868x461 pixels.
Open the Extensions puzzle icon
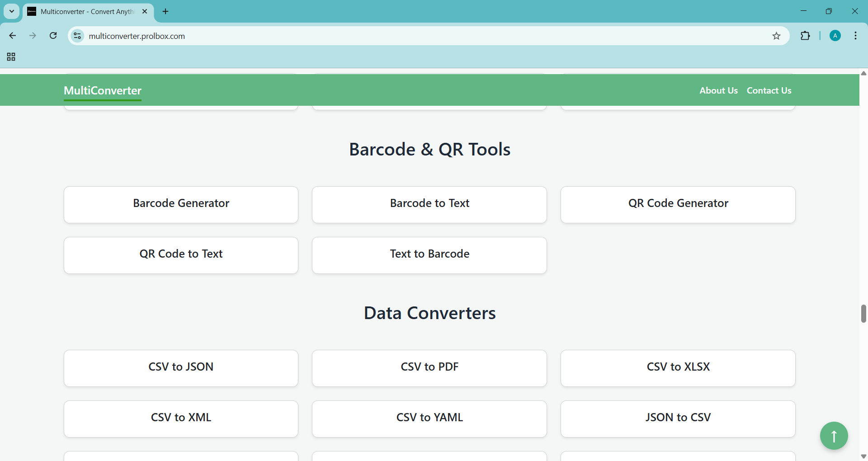point(805,36)
